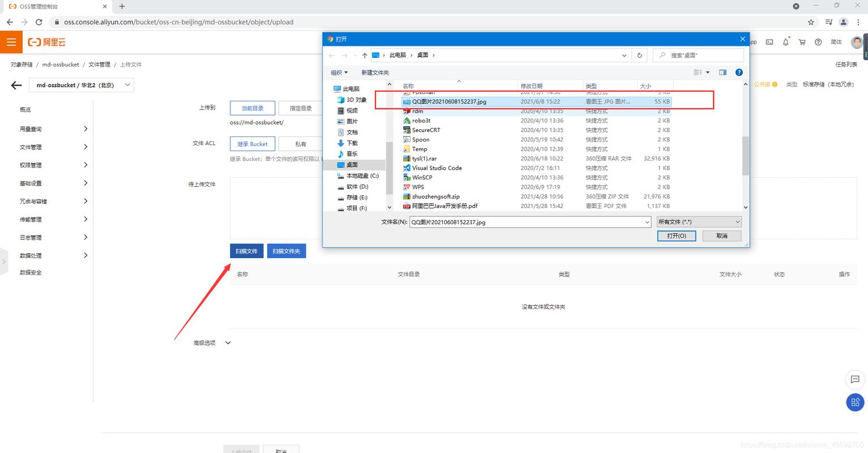Click the 阿里云 logo
868x453 pixels.
[47, 42]
